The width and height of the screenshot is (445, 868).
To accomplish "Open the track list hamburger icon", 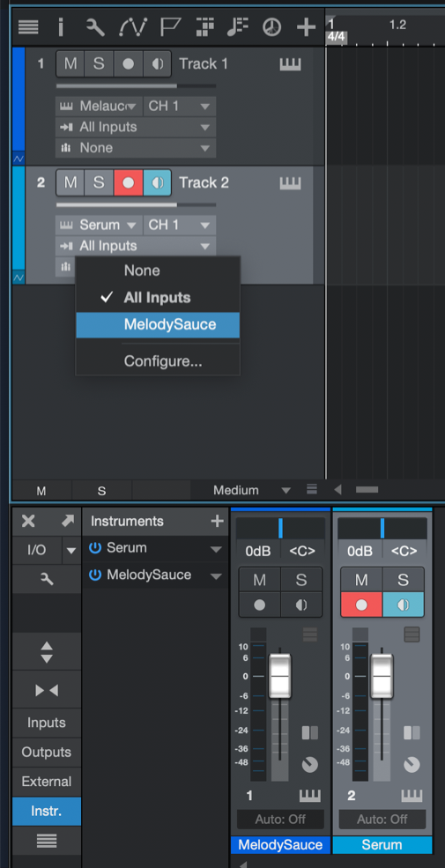I will [x=27, y=26].
